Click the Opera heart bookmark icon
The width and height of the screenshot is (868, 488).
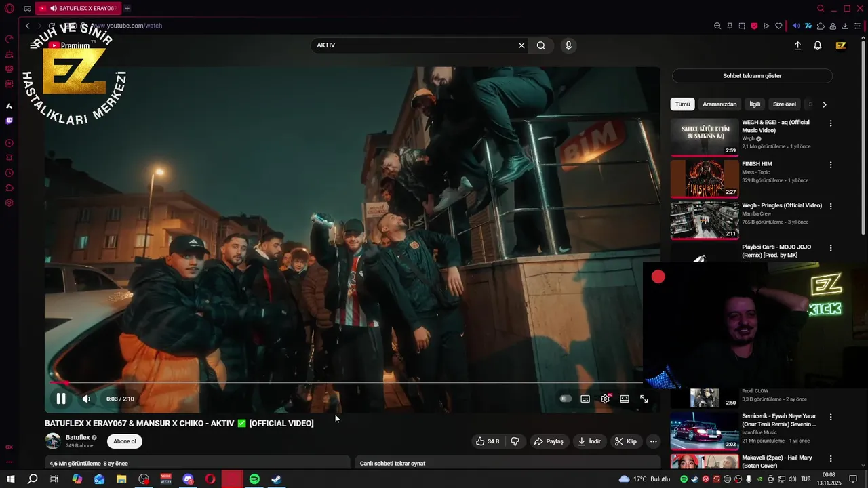coord(778,26)
